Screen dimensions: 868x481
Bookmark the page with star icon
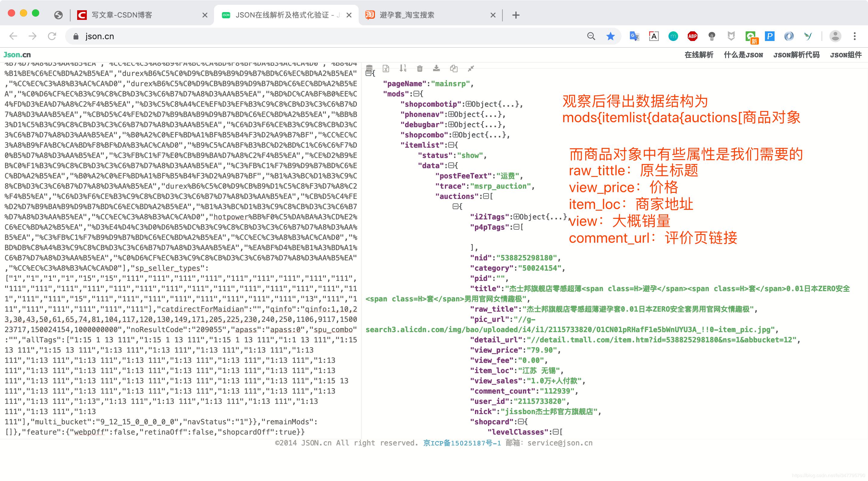(x=610, y=36)
